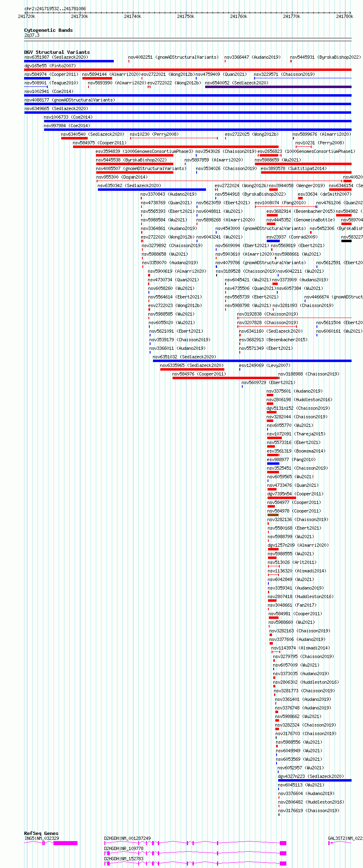Click the RefSeq Genes track title
This screenshot has width=363, height=868.
41,833
